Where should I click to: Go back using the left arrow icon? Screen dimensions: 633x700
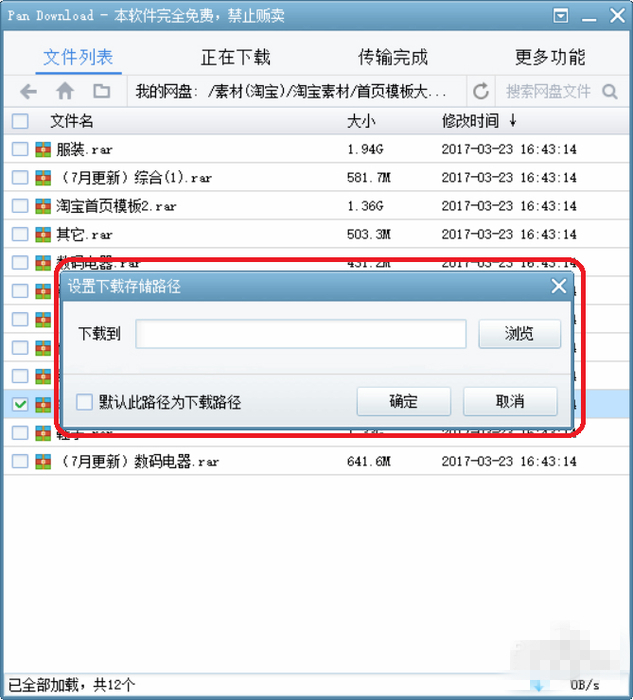point(28,92)
